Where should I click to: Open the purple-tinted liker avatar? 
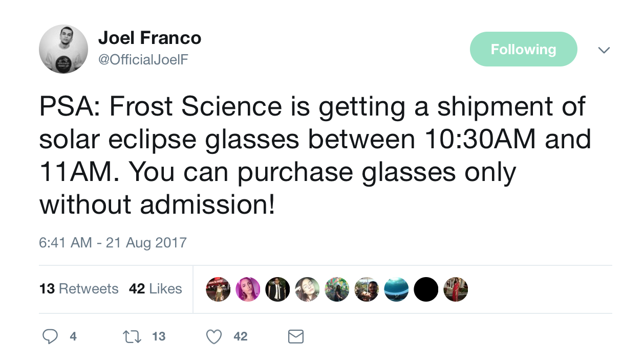tap(248, 289)
